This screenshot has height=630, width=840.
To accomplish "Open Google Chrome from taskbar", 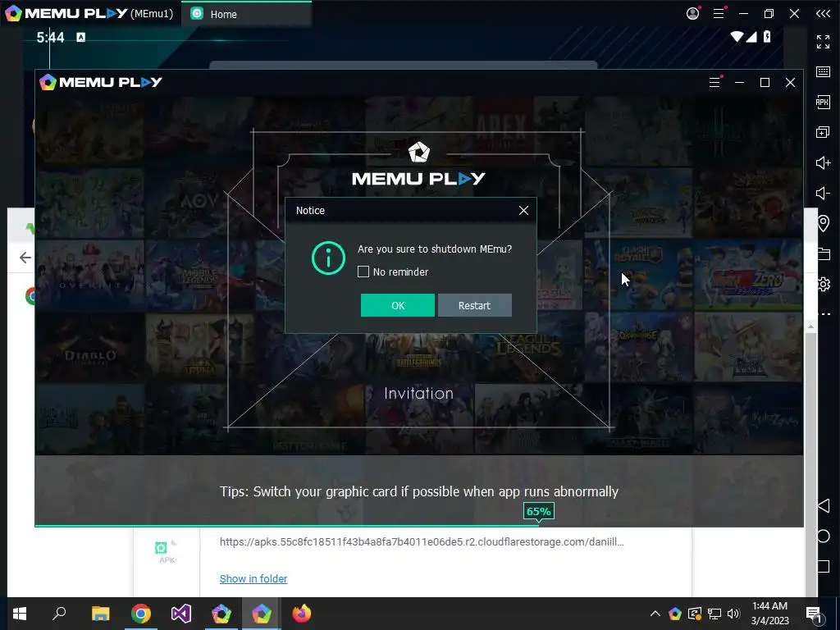I will tap(141, 614).
